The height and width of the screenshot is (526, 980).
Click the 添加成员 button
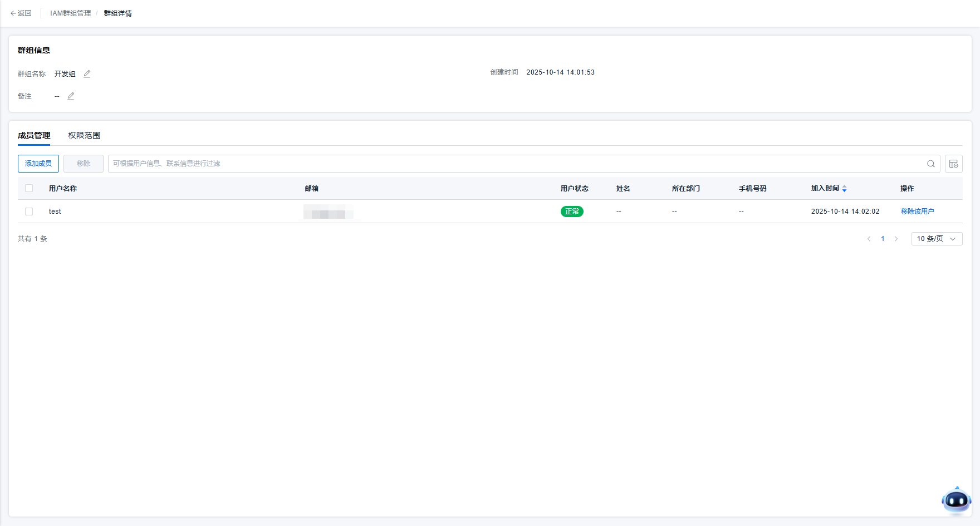[38, 164]
